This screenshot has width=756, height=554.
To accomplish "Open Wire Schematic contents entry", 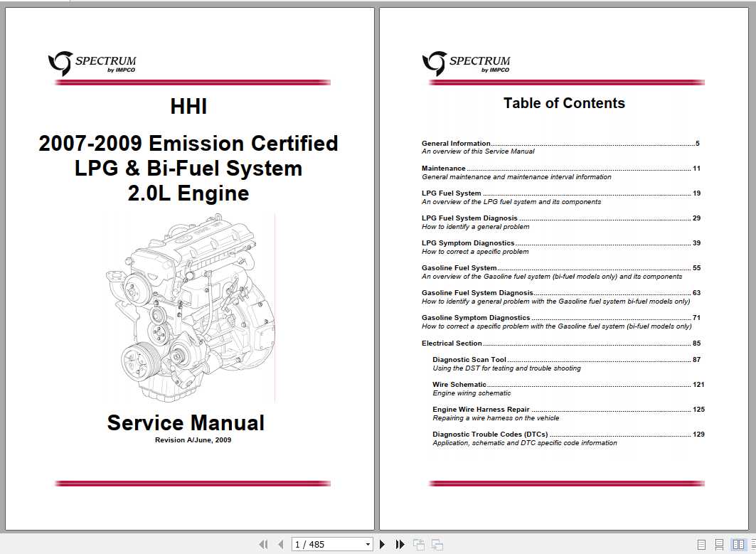I will (568, 384).
